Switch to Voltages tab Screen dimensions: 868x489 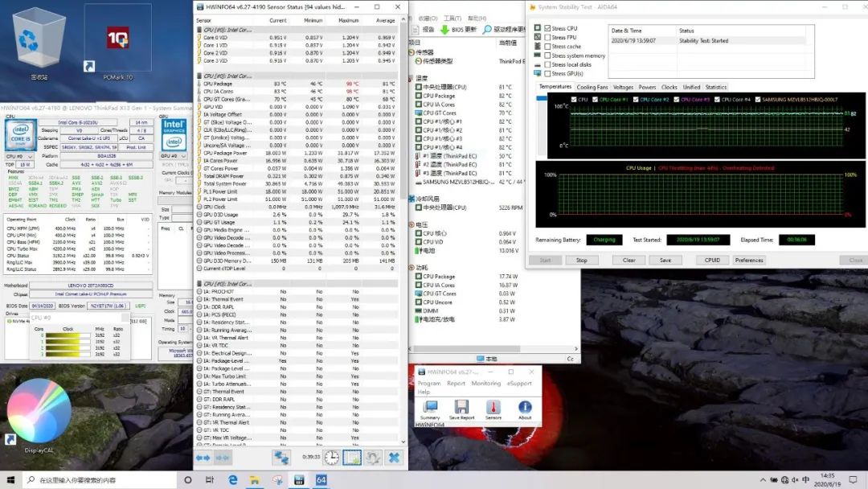pos(623,88)
